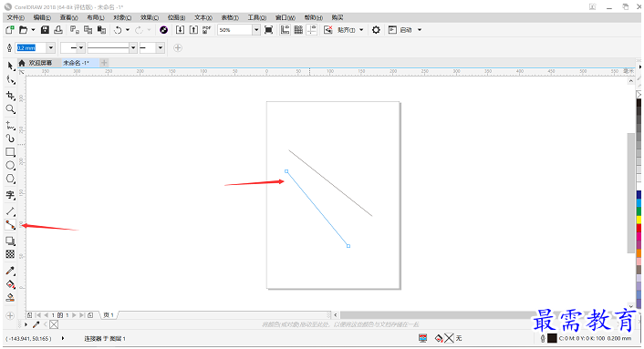Screen dimensions: 644x349
Task: Open the 对象 Object menu
Action: pyautogui.click(x=122, y=17)
